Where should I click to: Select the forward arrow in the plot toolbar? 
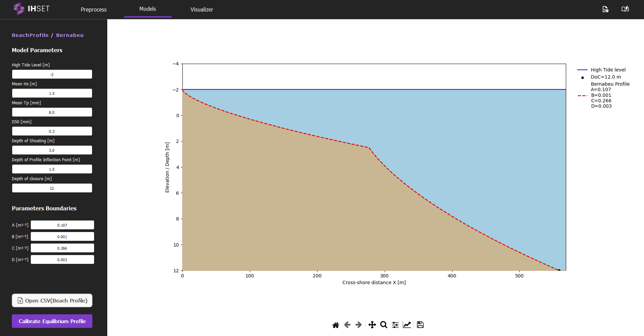pyautogui.click(x=358, y=324)
